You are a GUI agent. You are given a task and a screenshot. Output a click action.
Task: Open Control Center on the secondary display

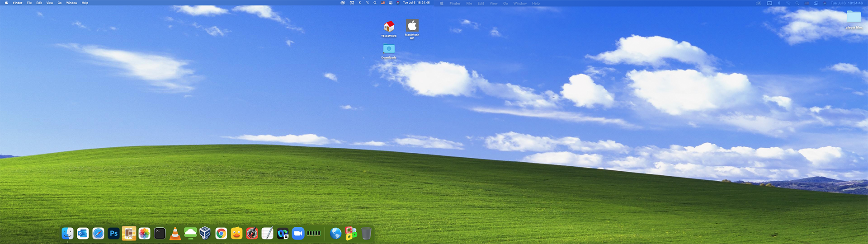click(x=816, y=3)
